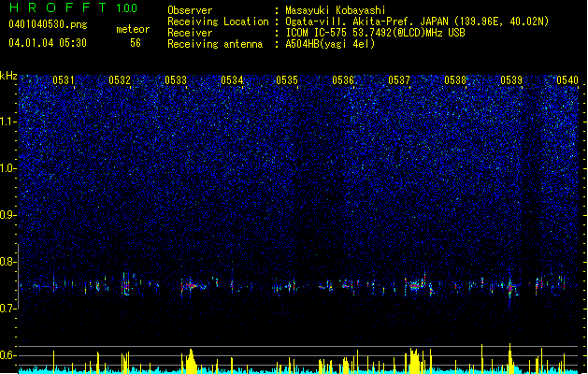This screenshot has width=588, height=374.
Task: Click the 0533 time marker
Action: (176, 80)
